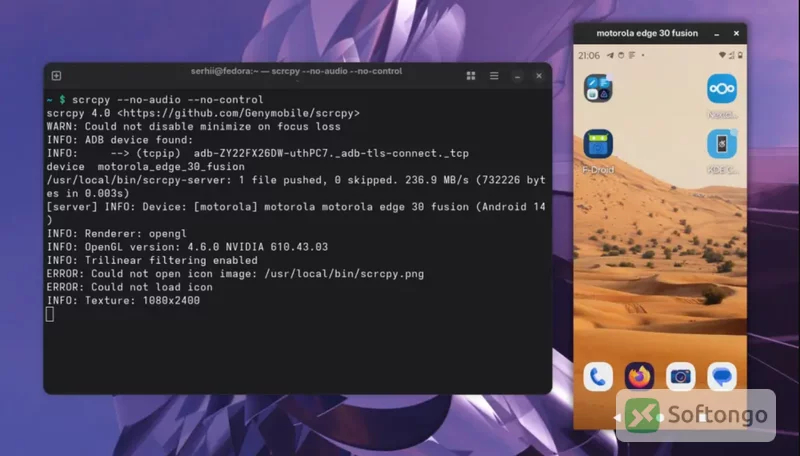
Task: Open the F-Droid app icon
Action: 598,144
